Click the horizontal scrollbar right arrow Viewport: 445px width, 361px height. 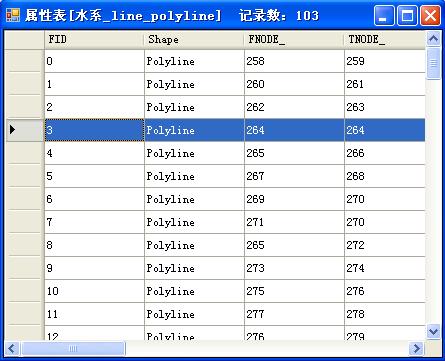point(416,349)
